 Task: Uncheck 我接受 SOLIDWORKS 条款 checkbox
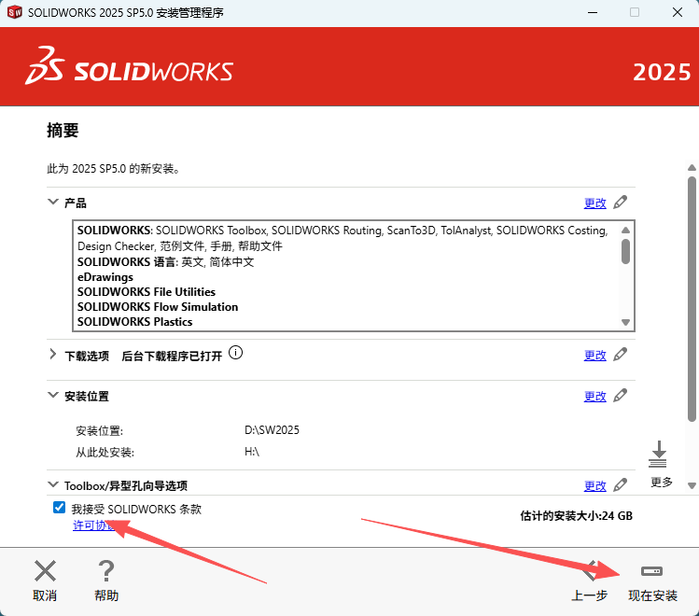59,507
